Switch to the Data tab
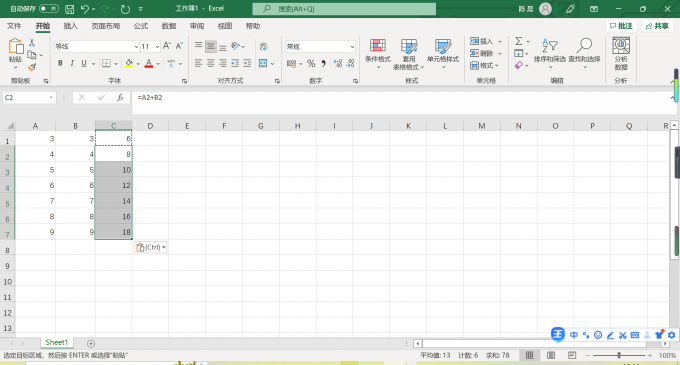 (169, 26)
